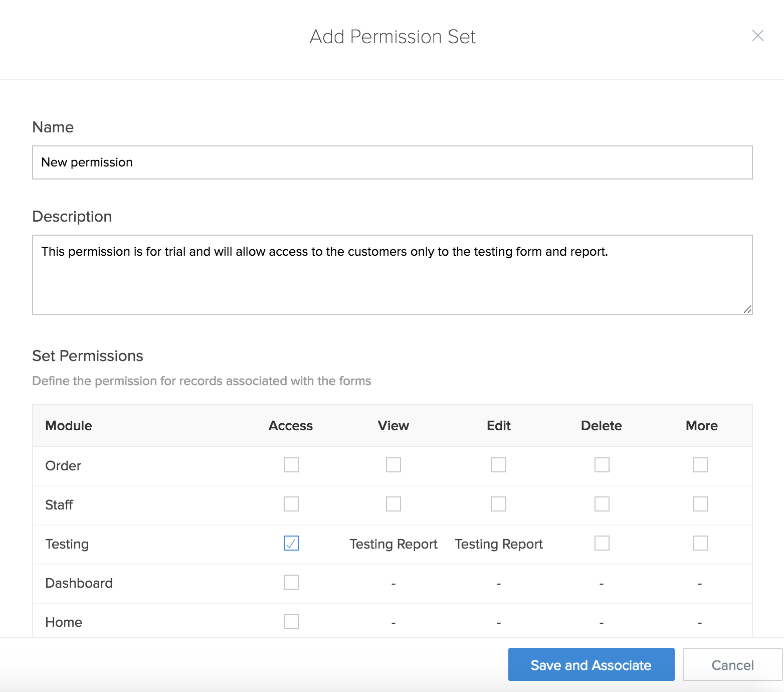Check View permission for Staff
The height and width of the screenshot is (692, 784).
394,504
